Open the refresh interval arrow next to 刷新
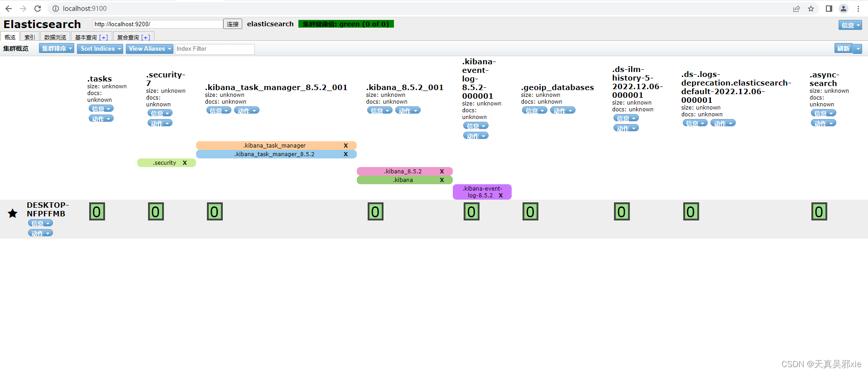This screenshot has height=373, width=868. [x=858, y=48]
